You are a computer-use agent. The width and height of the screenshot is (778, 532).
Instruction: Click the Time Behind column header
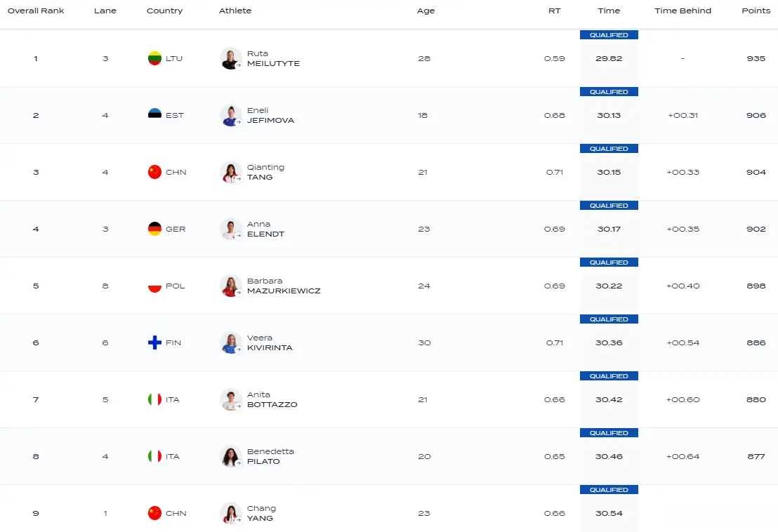(683, 11)
